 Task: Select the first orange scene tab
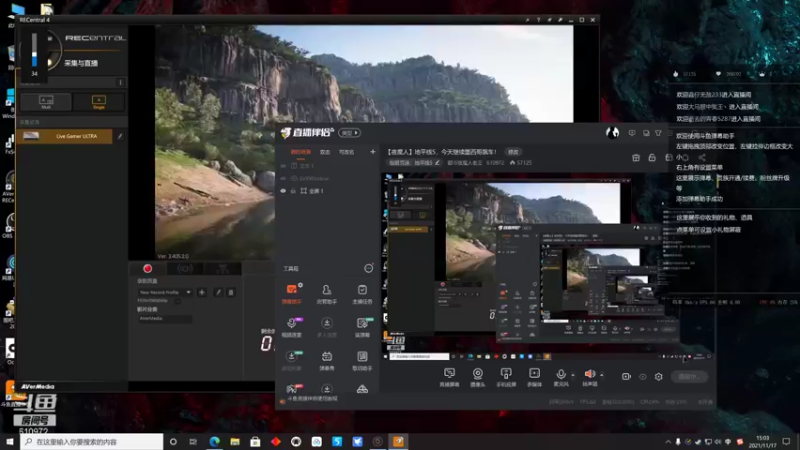[301, 152]
